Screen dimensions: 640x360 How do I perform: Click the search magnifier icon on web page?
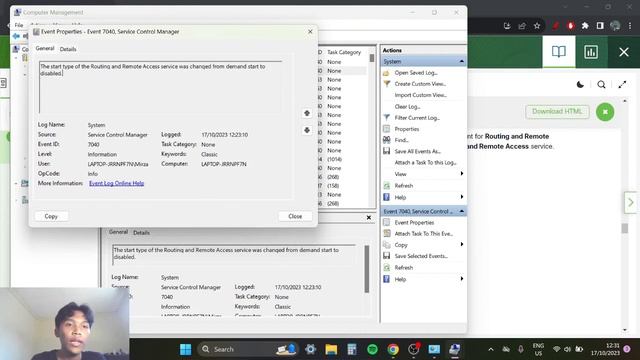point(601,84)
